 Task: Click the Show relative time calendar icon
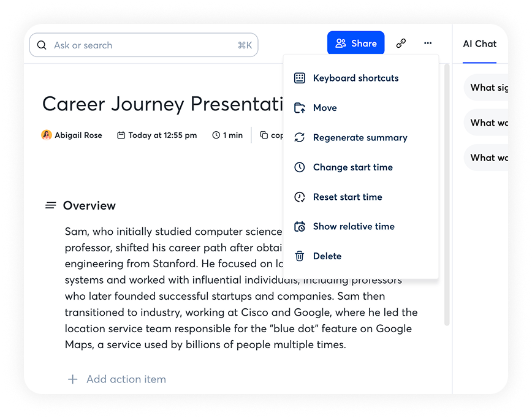click(300, 227)
